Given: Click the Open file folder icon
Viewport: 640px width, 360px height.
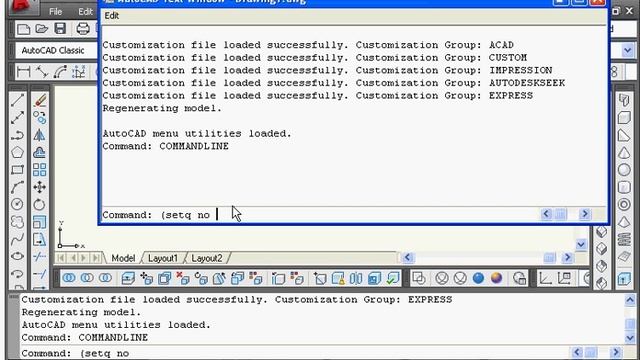Looking at the screenshot, I should point(41,29).
